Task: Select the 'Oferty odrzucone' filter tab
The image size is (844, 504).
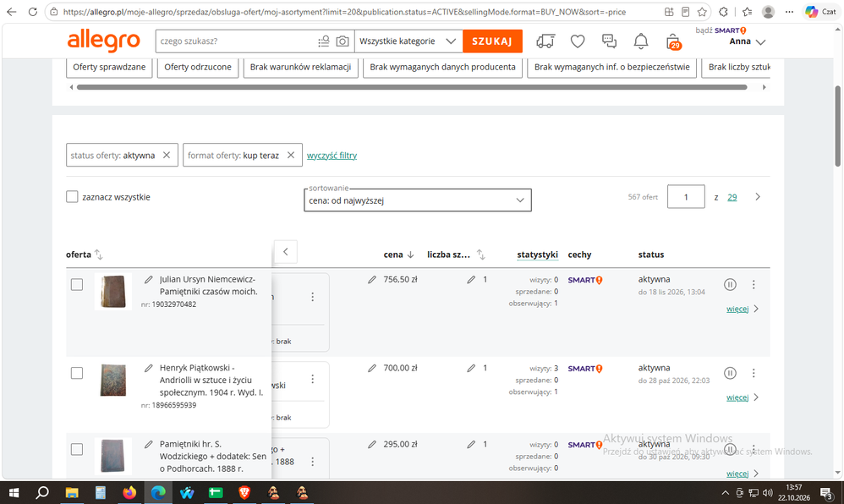Action: [198, 68]
